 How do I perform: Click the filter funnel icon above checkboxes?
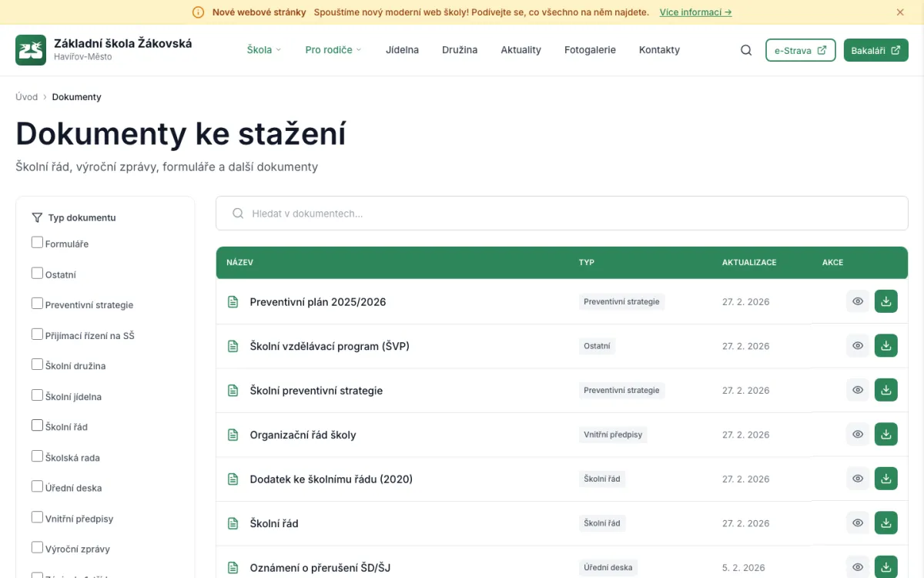(37, 217)
